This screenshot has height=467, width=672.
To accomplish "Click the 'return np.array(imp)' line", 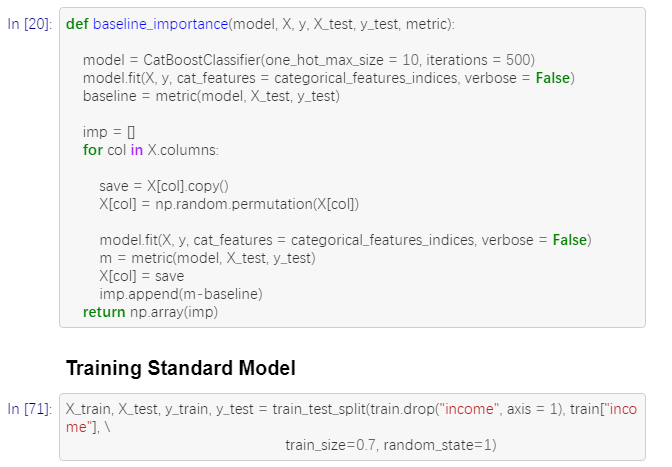I will (150, 312).
